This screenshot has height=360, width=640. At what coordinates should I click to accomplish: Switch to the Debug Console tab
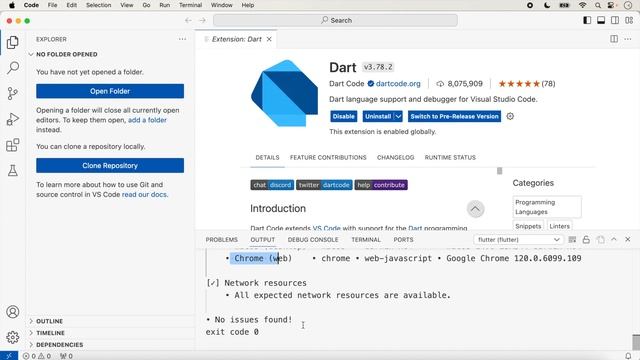tap(313, 240)
